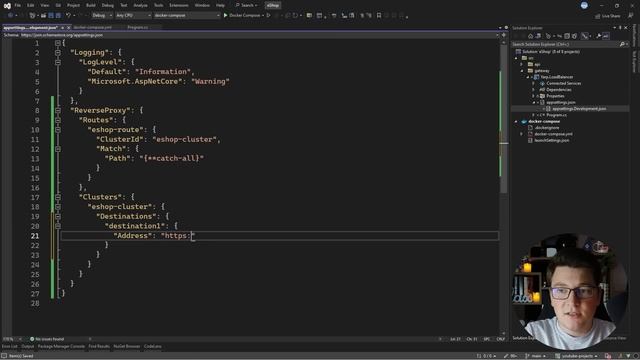Screen dimensions: 640x360
Task: Open the Debug menu
Action: click(x=108, y=5)
